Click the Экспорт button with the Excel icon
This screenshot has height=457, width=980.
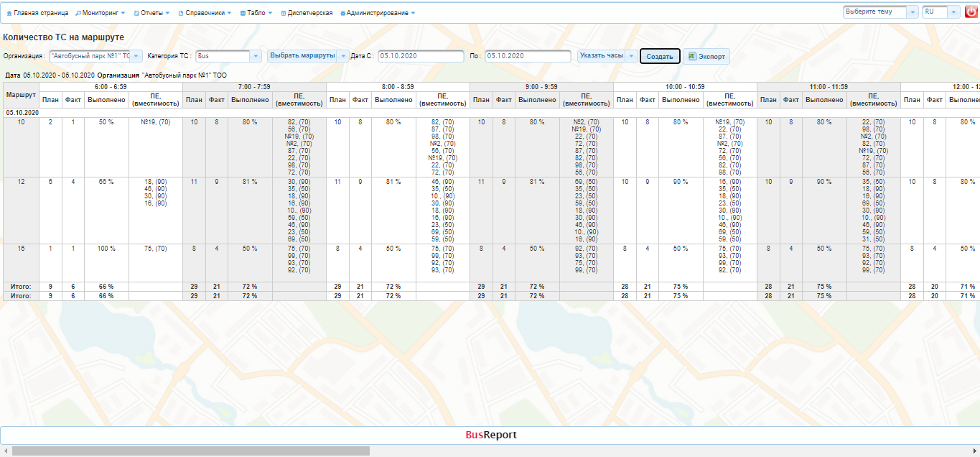coord(706,57)
